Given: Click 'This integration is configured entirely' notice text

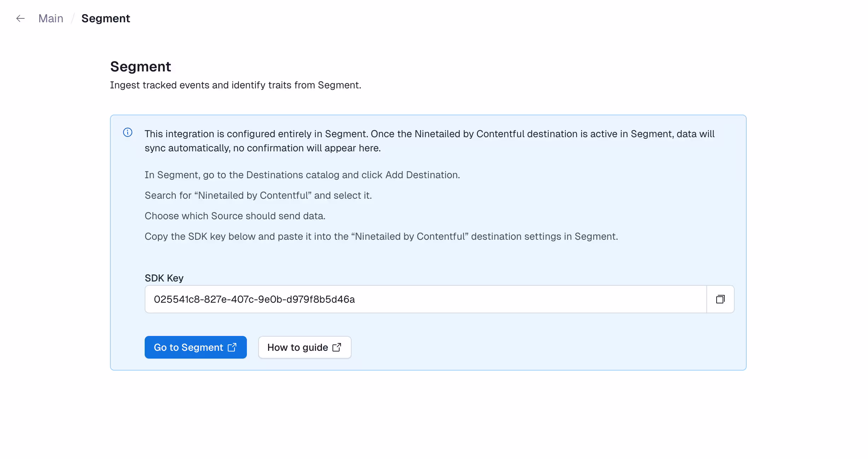Looking at the screenshot, I should pyautogui.click(x=429, y=141).
